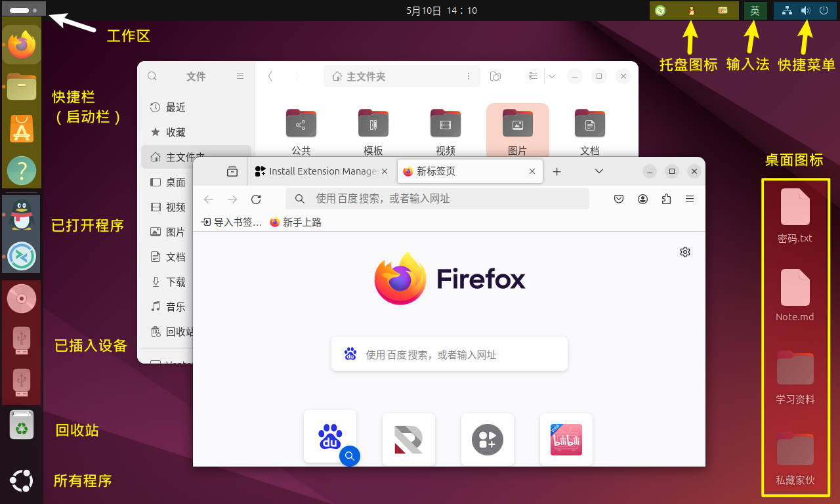
Task: Open the Files app in the dock
Action: click(22, 87)
